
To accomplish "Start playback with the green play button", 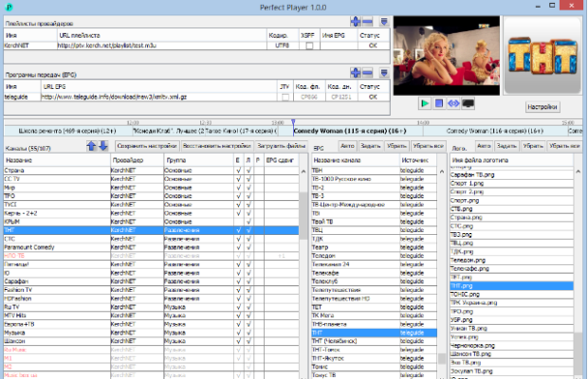I will (x=425, y=103).
